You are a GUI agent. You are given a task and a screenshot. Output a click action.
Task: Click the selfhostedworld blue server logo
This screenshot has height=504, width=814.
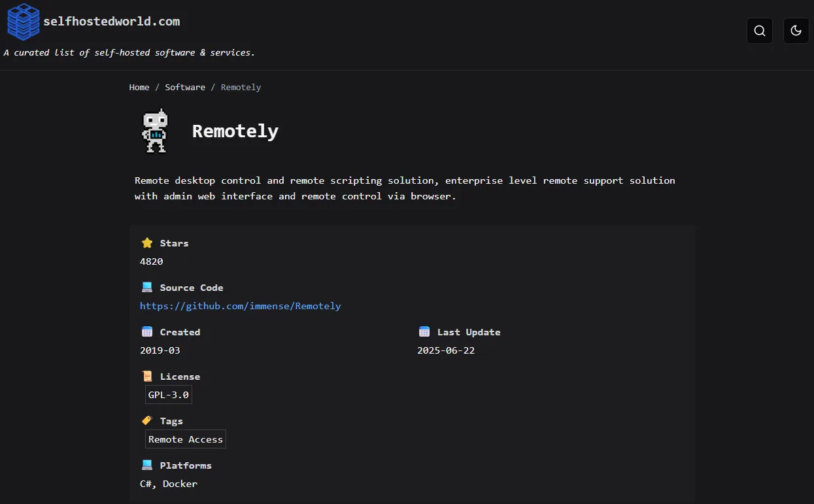click(24, 22)
